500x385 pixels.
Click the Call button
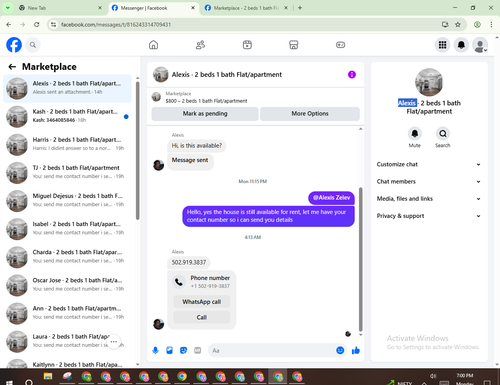(202, 317)
